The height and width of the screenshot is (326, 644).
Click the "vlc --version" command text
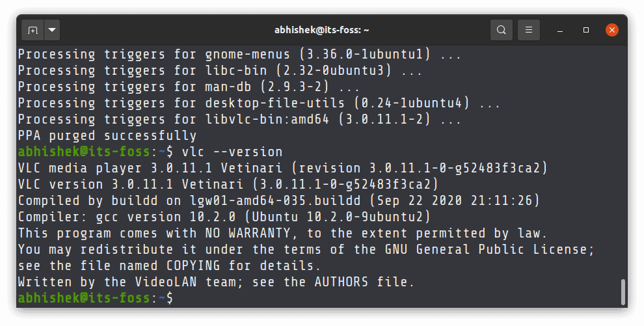[x=232, y=152]
